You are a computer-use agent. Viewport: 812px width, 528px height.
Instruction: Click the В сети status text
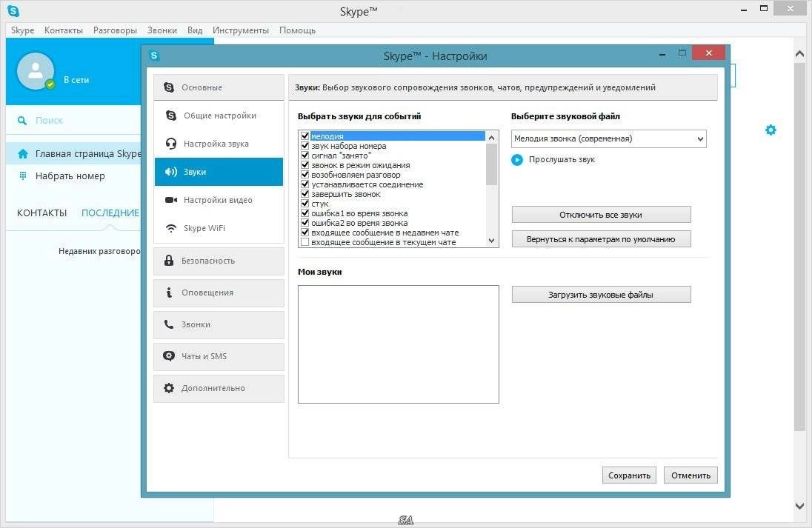(x=76, y=80)
